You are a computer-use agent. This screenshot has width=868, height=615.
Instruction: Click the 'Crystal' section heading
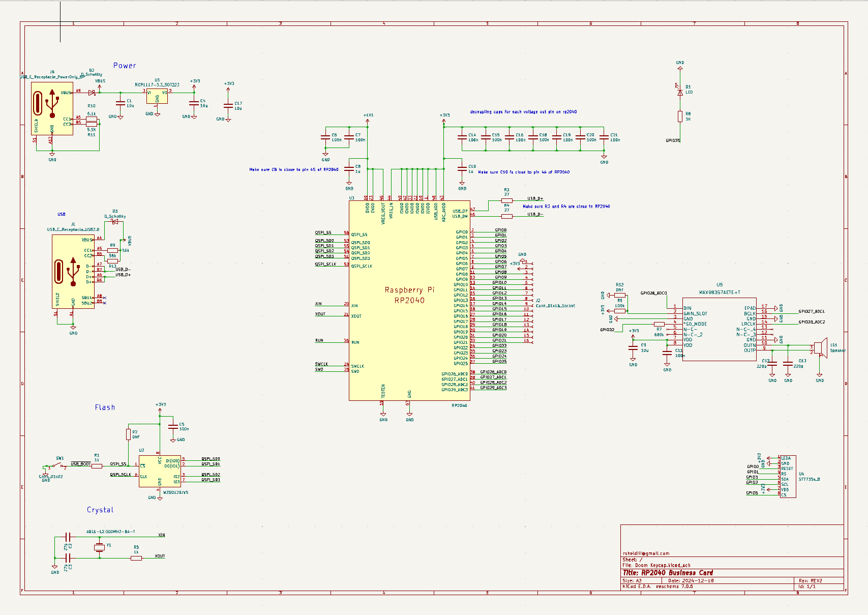pos(100,510)
